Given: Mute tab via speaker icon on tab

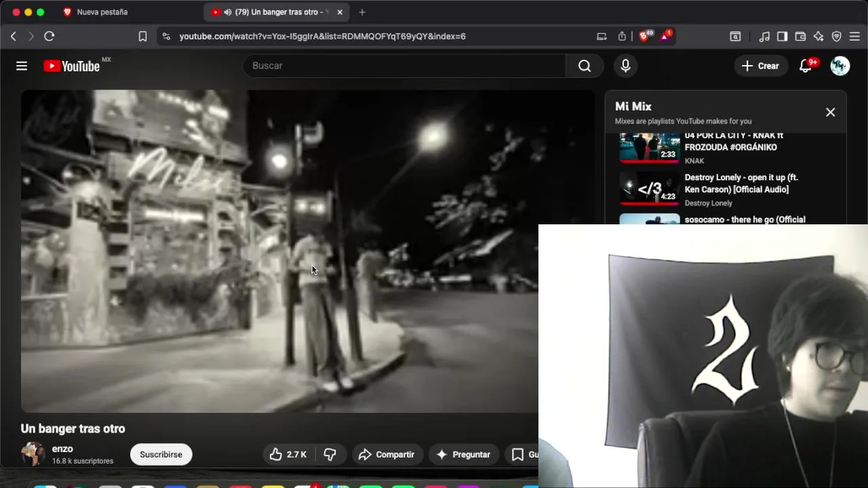Looking at the screenshot, I should (x=227, y=12).
